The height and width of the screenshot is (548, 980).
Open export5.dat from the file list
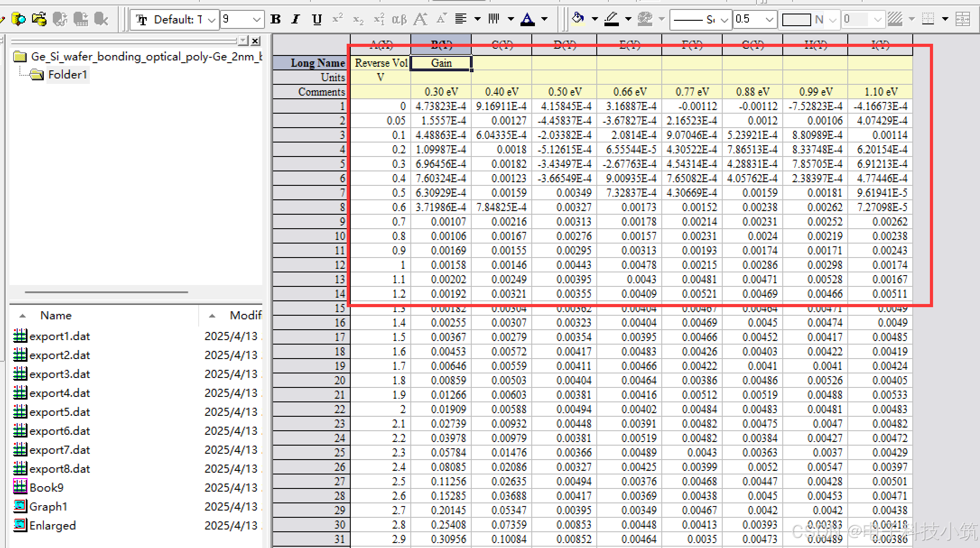click(60, 412)
